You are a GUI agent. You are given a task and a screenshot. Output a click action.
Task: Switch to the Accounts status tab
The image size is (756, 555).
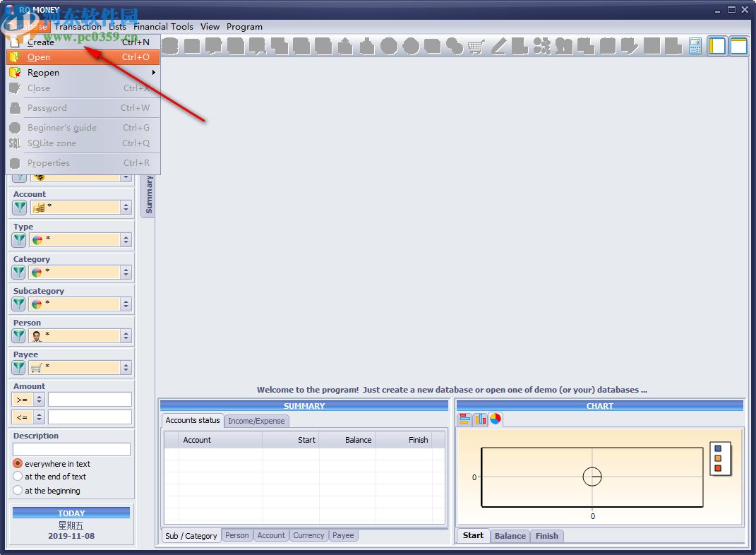[x=193, y=420]
